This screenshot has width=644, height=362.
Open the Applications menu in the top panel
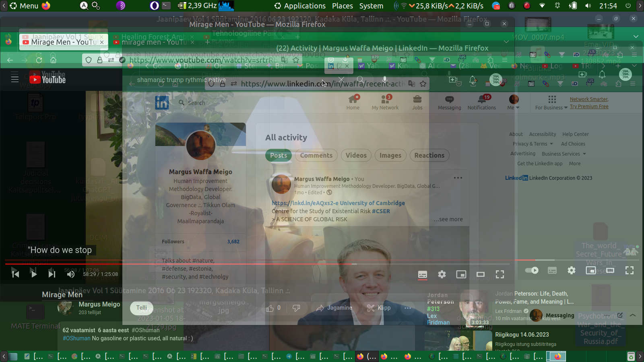click(304, 6)
